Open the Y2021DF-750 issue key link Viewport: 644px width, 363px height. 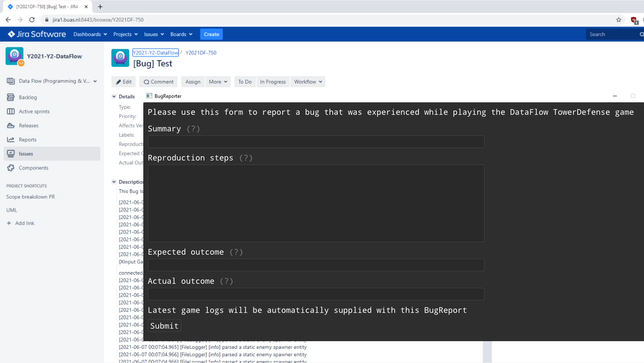(201, 53)
